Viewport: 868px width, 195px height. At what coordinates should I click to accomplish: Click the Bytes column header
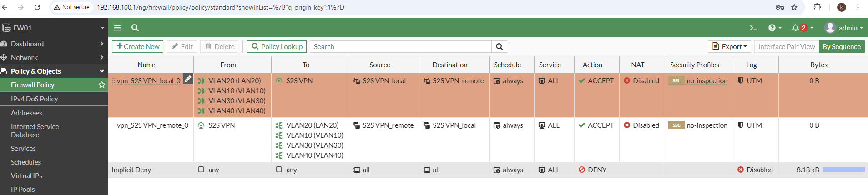(819, 65)
